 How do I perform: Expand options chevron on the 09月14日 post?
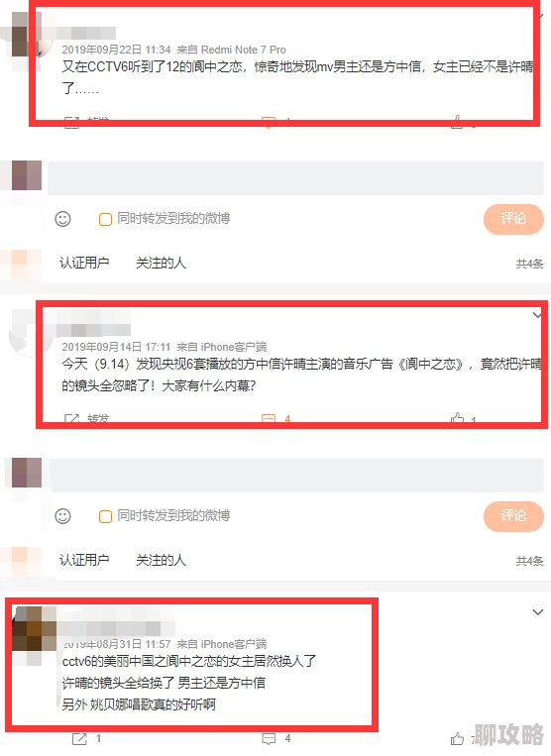(x=537, y=315)
